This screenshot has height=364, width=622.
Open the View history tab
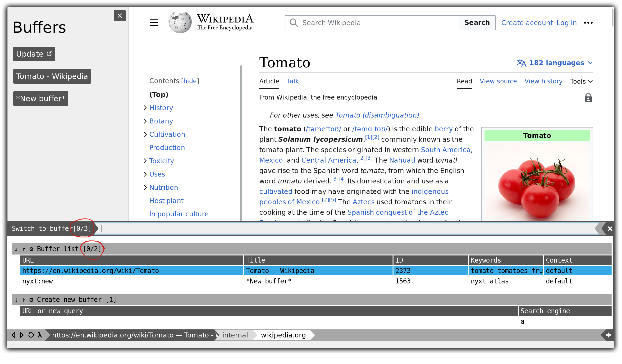point(543,81)
